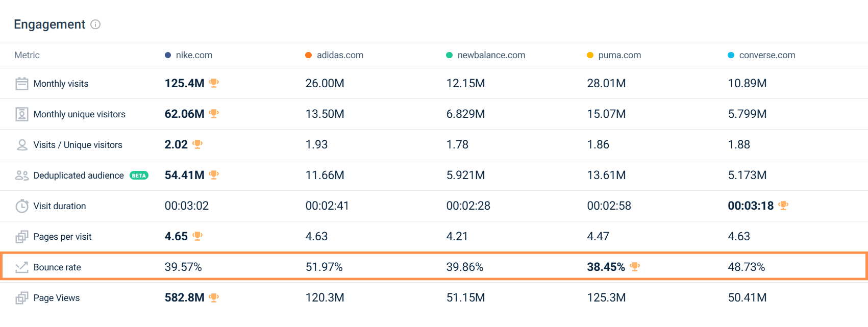Select the Page Views label
868x327 pixels.
(57, 298)
